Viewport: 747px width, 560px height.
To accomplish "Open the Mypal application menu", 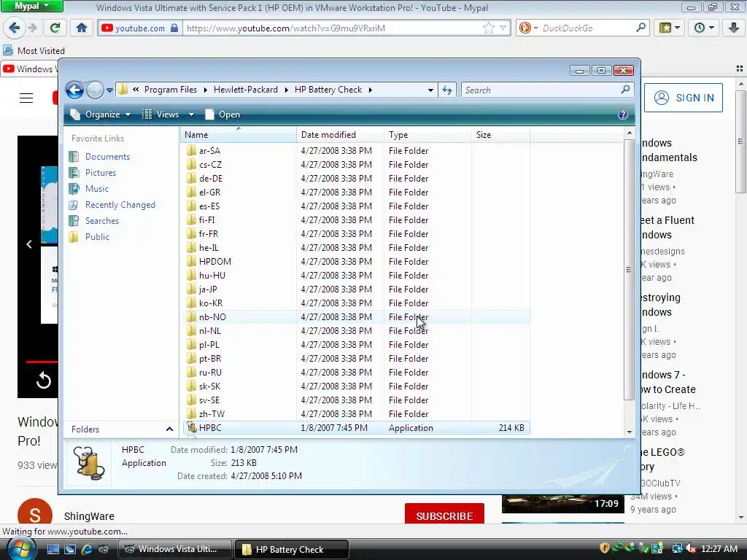I will (x=31, y=6).
